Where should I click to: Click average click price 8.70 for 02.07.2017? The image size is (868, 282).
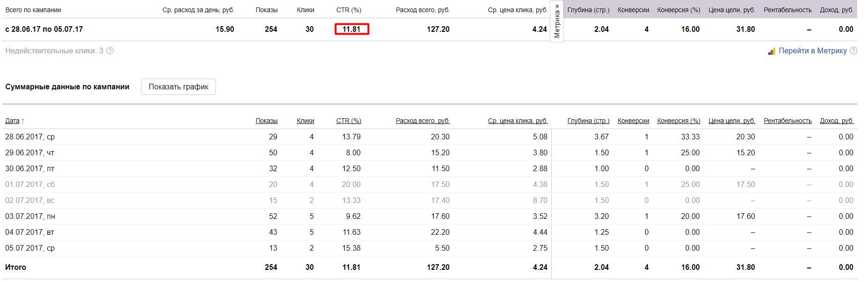tap(540, 200)
